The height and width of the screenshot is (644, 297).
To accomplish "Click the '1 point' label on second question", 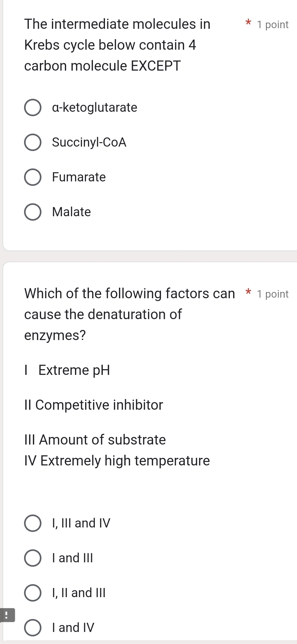I will [273, 294].
